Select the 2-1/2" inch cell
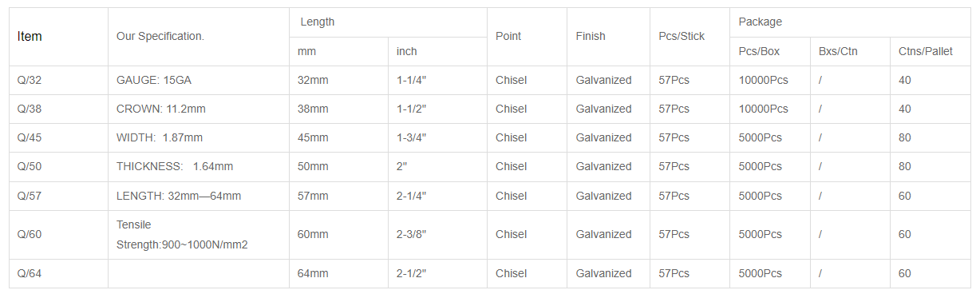This screenshot has width=980, height=290. tap(437, 273)
